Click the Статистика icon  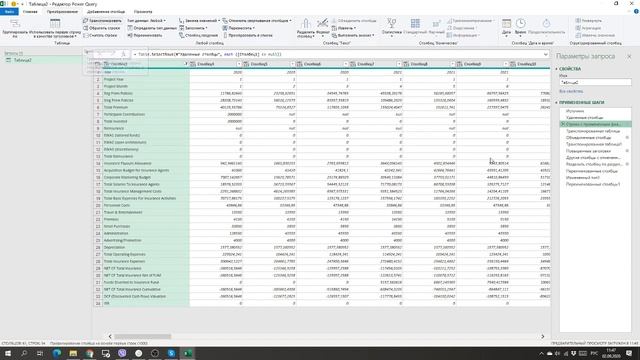click(x=391, y=23)
